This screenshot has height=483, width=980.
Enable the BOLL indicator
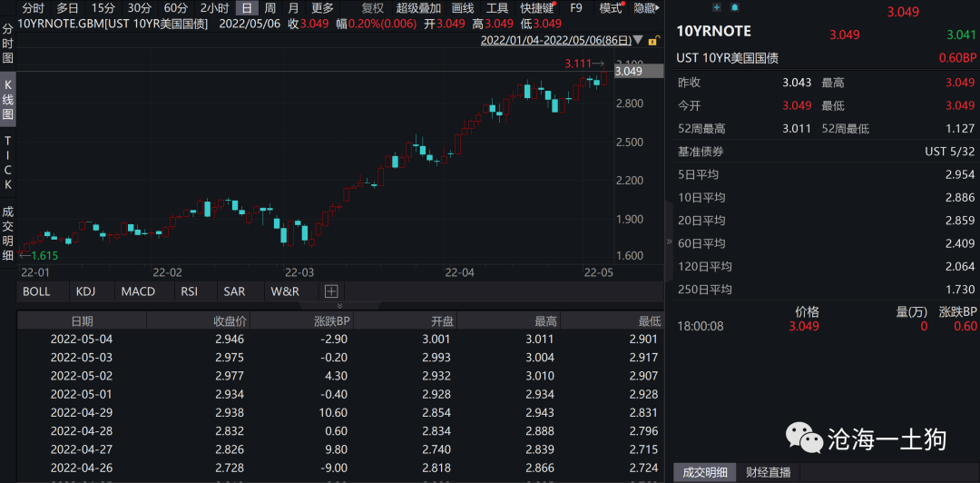(x=36, y=291)
